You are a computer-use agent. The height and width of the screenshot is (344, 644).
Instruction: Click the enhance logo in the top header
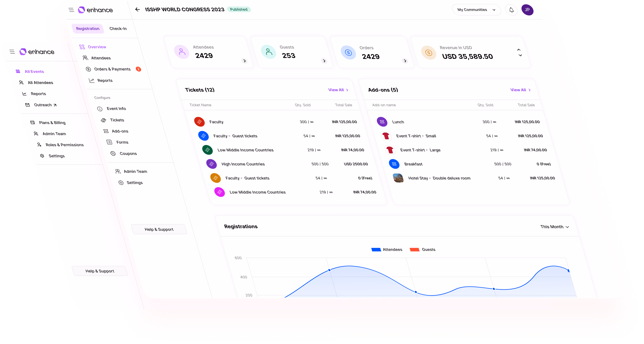(95, 10)
